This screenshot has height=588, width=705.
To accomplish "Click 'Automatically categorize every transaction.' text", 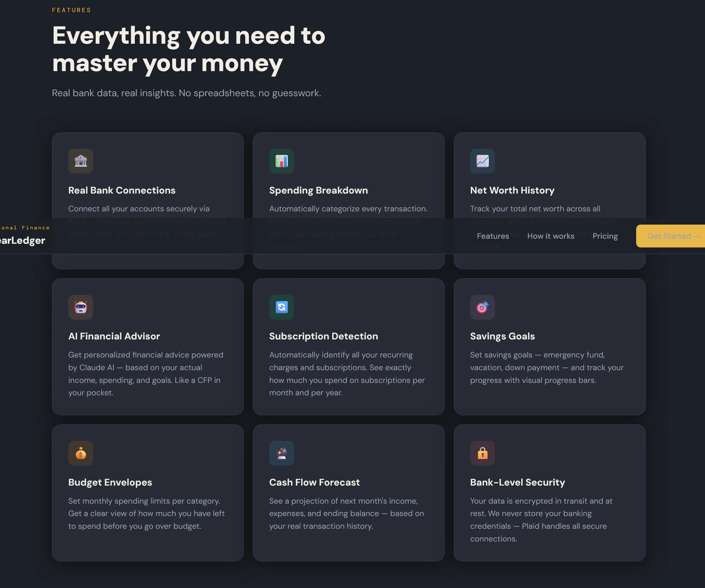I will click(x=348, y=209).
